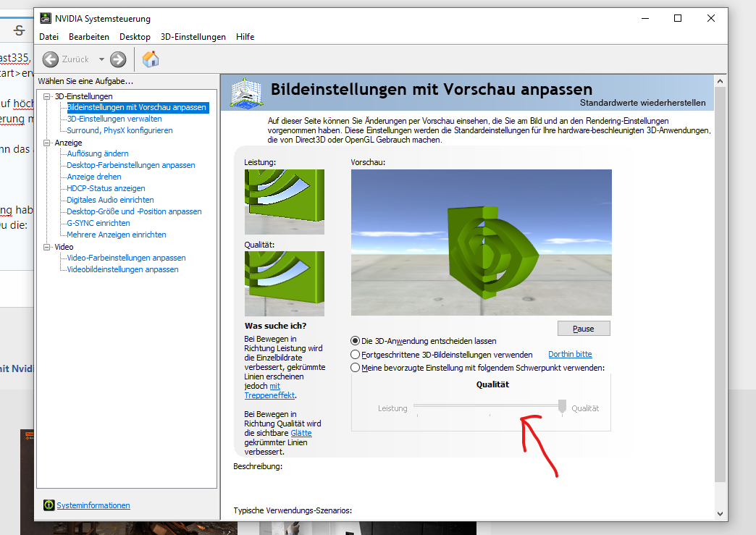Collapse the 3D-Einstellungen tree node
This screenshot has width=756, height=535.
[x=47, y=96]
